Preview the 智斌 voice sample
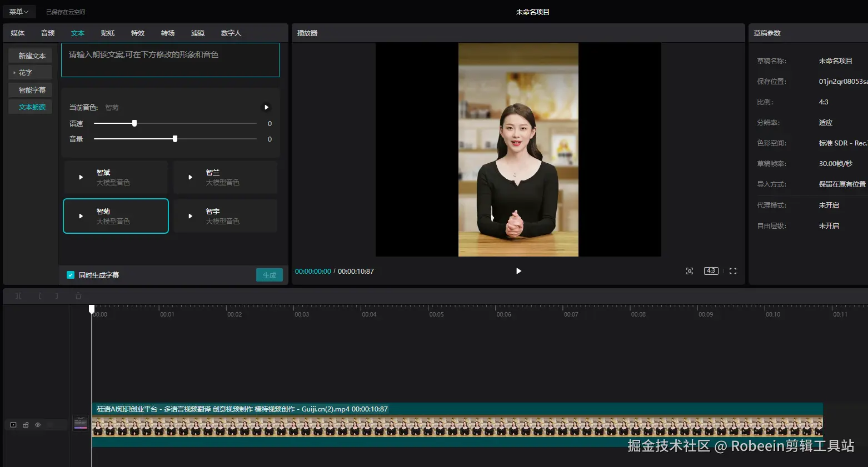The width and height of the screenshot is (868, 467). pos(81,177)
